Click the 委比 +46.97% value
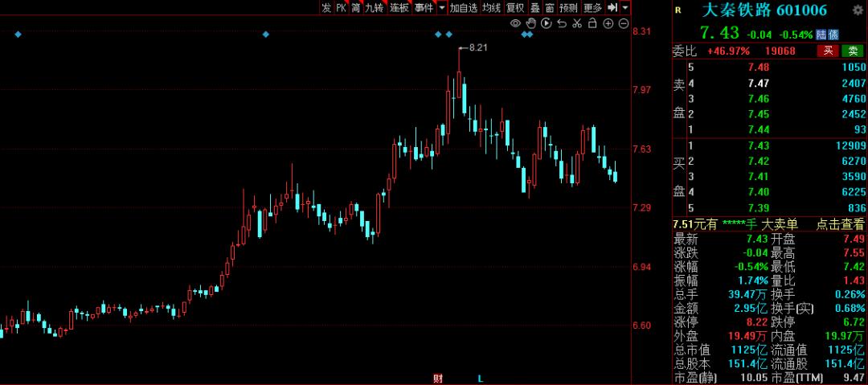 point(728,51)
